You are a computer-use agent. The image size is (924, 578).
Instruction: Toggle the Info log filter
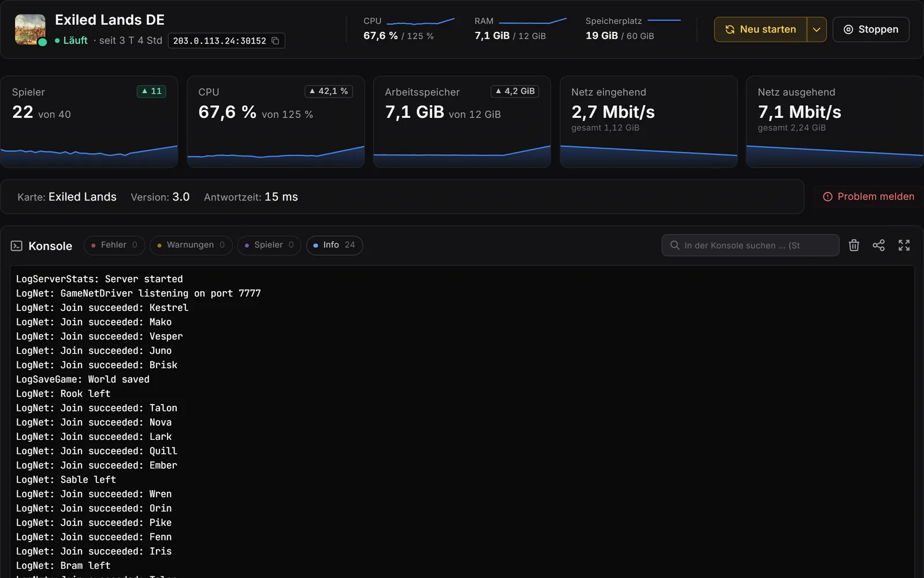click(x=334, y=245)
